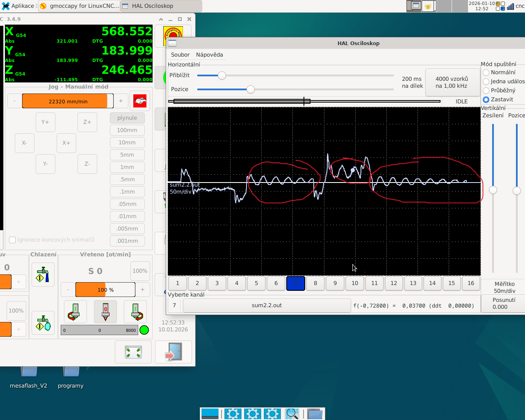Image resolution: width=525 pixels, height=420 pixels.
Task: Select the Zastavit trigger mode radio
Action: pos(486,100)
